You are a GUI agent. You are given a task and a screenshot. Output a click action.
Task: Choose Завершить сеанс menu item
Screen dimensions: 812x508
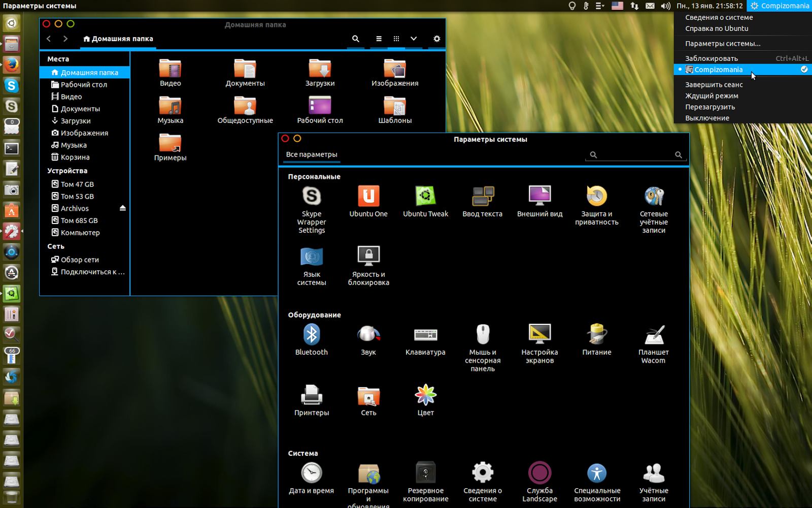pos(743,85)
